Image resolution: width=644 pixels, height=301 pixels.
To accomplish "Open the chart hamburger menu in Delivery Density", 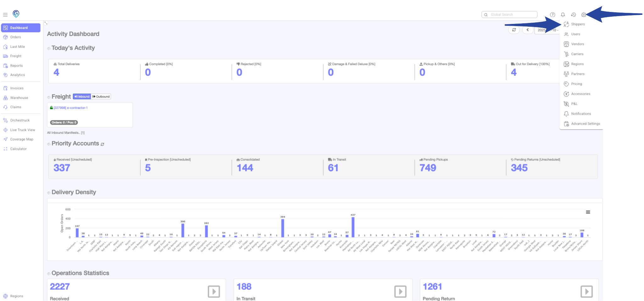I will [588, 212].
